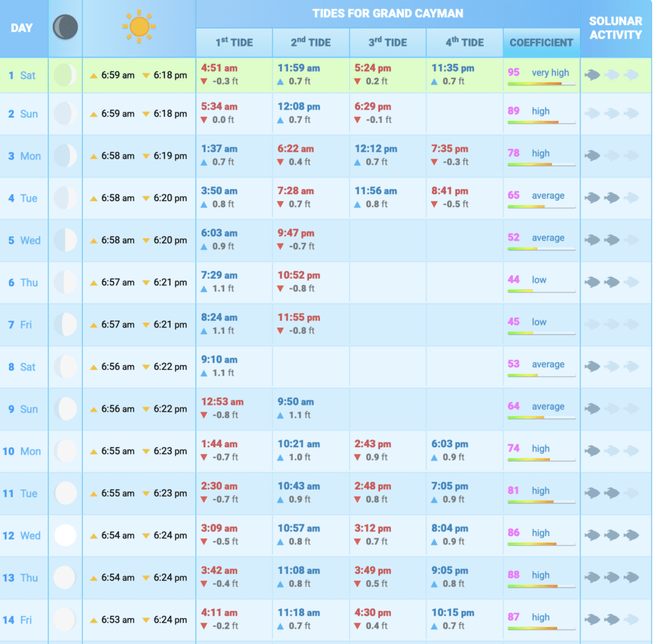Click coefficient bar for 95 very high

541,83
